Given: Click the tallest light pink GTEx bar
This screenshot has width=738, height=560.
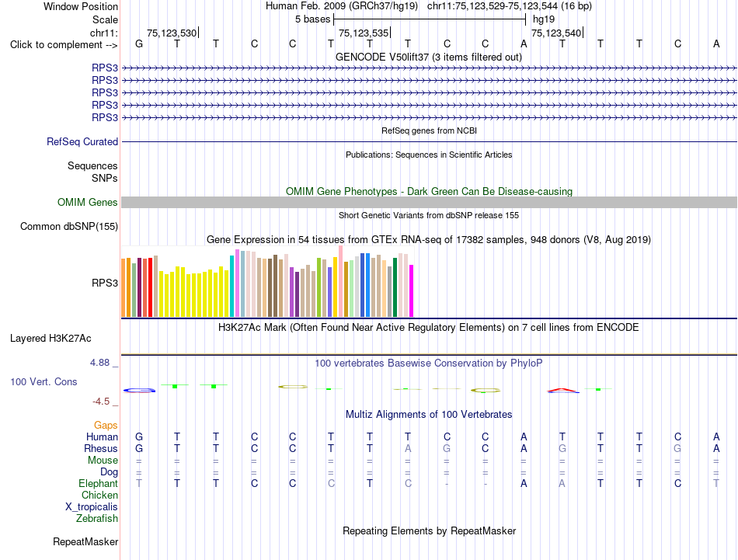Looking at the screenshot, I should (341, 281).
